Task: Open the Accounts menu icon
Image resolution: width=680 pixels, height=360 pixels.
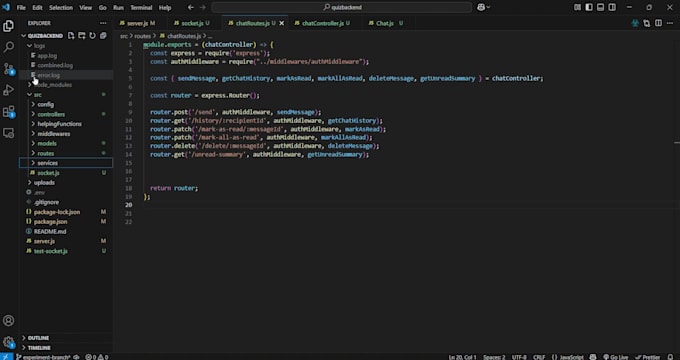Action: [x=8, y=321]
